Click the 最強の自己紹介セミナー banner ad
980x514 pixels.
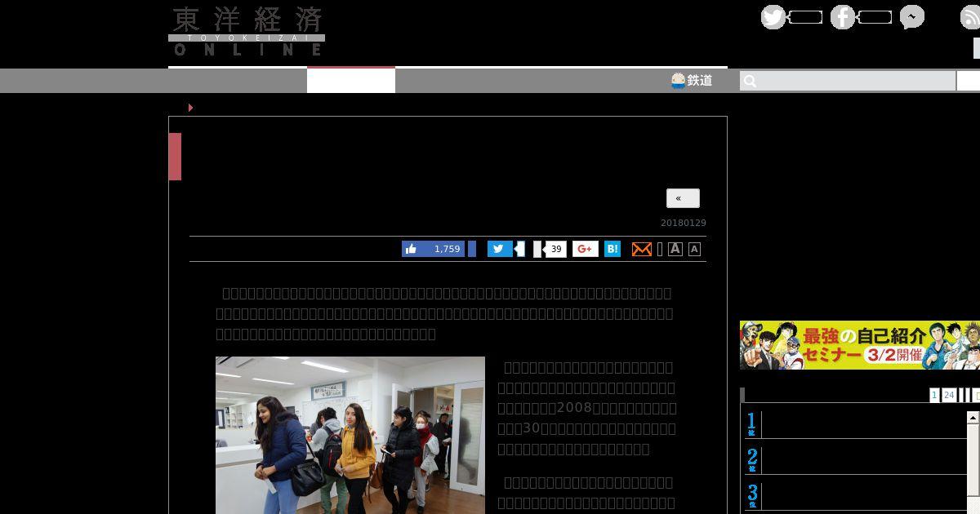pos(860,345)
